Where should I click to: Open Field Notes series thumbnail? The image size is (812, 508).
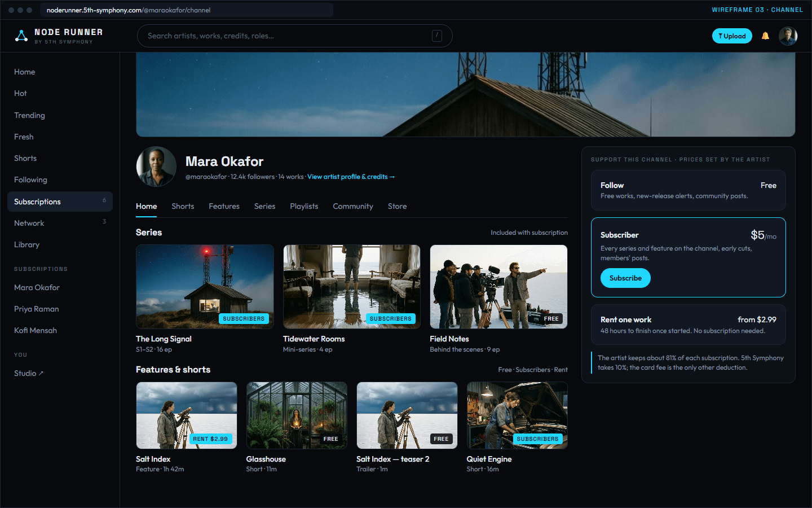(498, 287)
